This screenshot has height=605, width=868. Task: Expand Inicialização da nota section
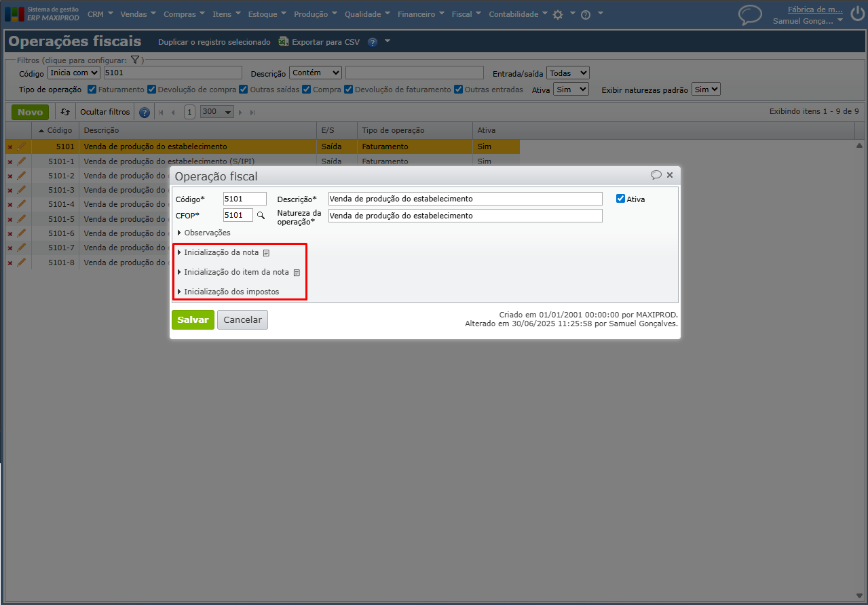[218, 252]
